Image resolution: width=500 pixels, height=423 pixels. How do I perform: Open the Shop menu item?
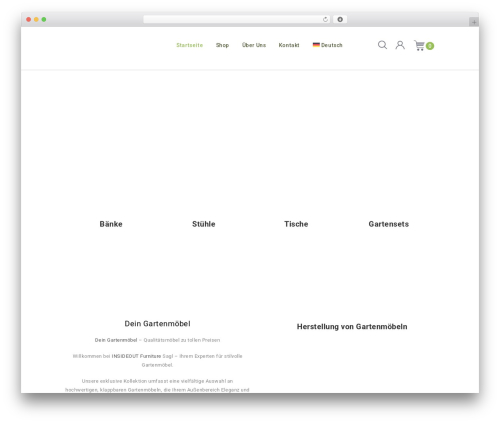tap(222, 45)
